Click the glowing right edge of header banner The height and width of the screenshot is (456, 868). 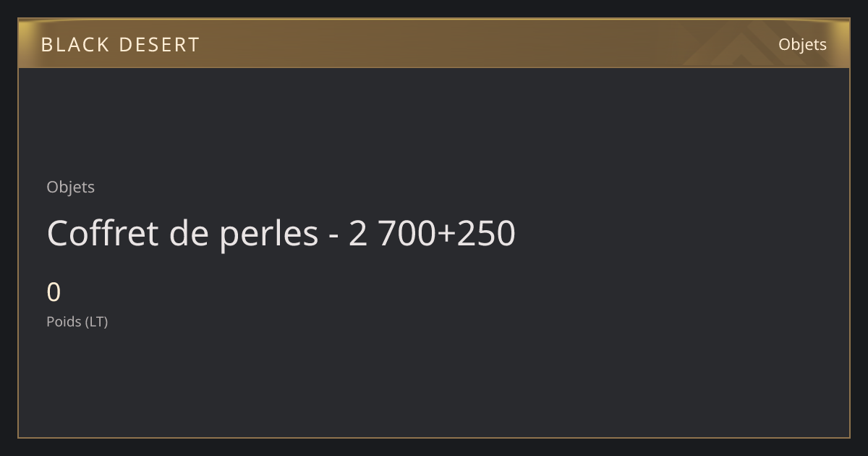click(x=843, y=43)
